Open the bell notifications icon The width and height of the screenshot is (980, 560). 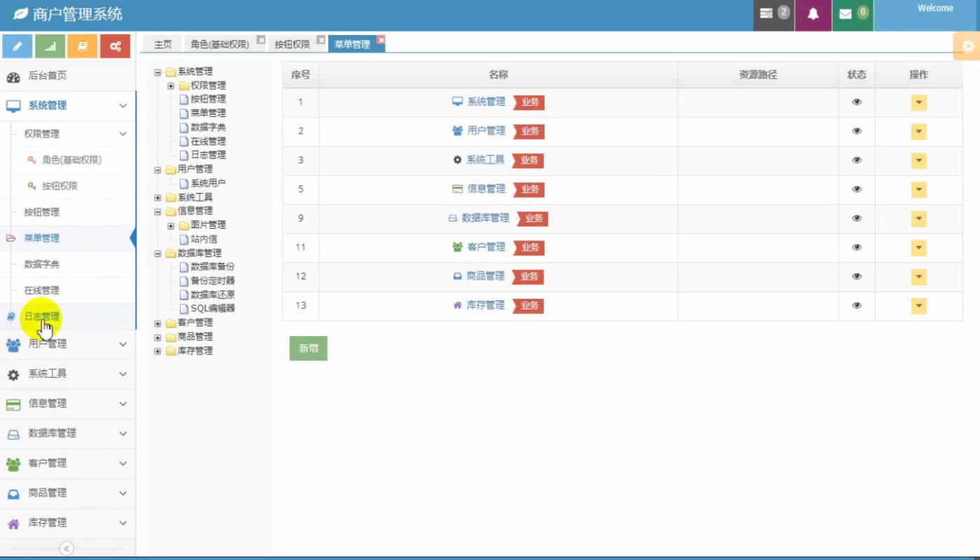tap(813, 14)
